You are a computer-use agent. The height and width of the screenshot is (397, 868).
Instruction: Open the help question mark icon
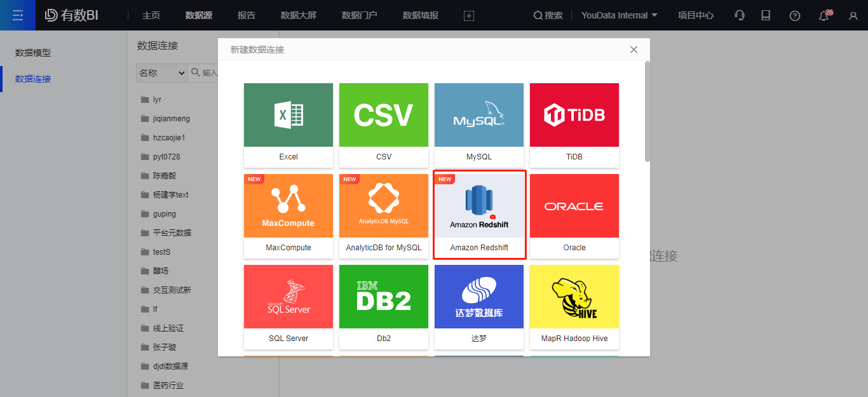click(x=795, y=15)
